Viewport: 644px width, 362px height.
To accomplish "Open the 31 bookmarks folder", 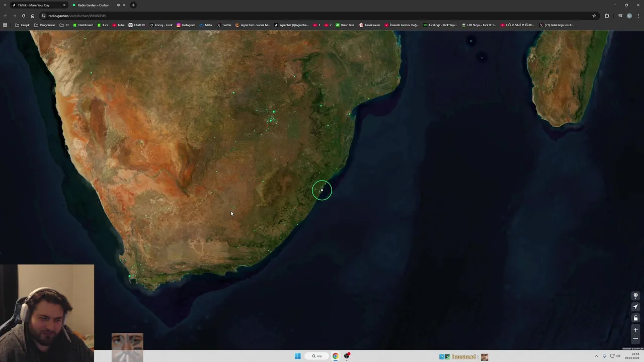I will pyautogui.click(x=64, y=25).
